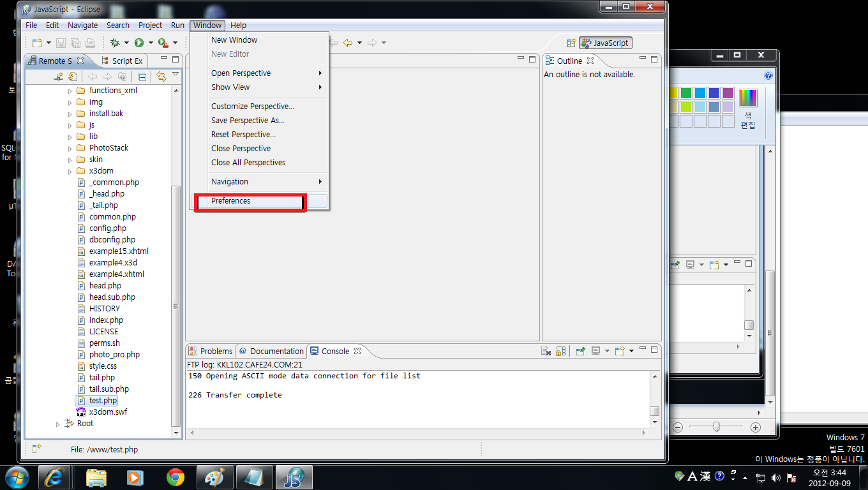Open the File menu

[31, 25]
